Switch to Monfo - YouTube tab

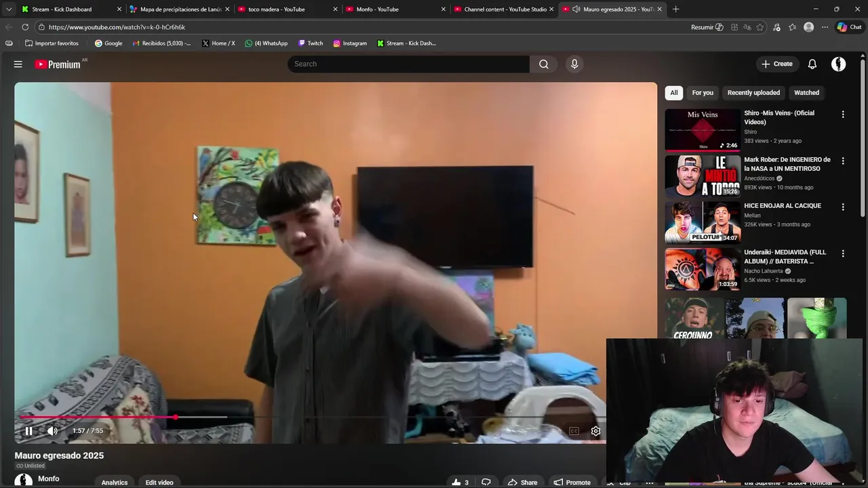click(395, 9)
